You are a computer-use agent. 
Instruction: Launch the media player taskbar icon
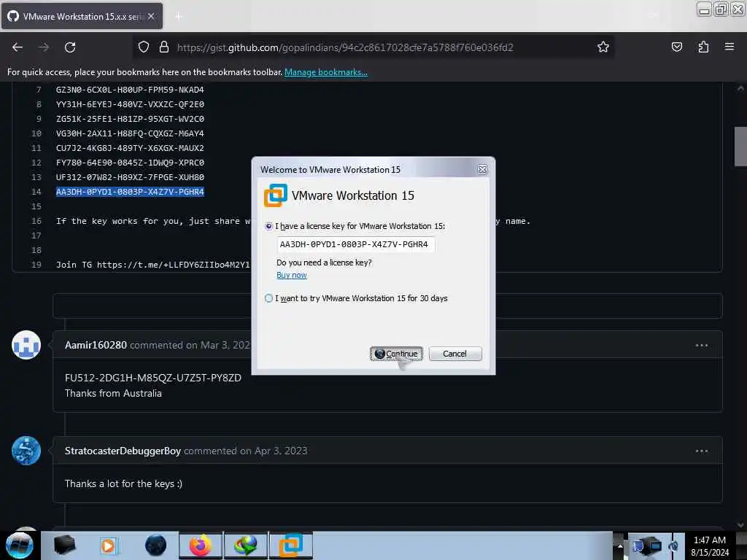pyautogui.click(x=109, y=545)
